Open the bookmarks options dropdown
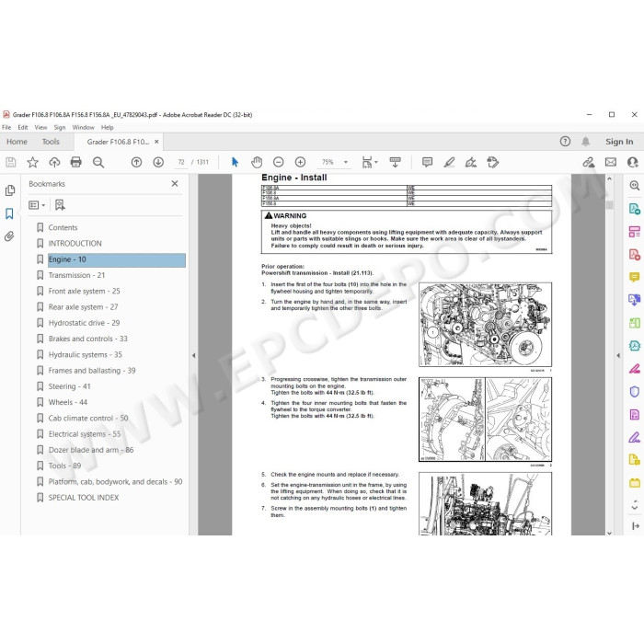644x644 pixels. (37, 205)
